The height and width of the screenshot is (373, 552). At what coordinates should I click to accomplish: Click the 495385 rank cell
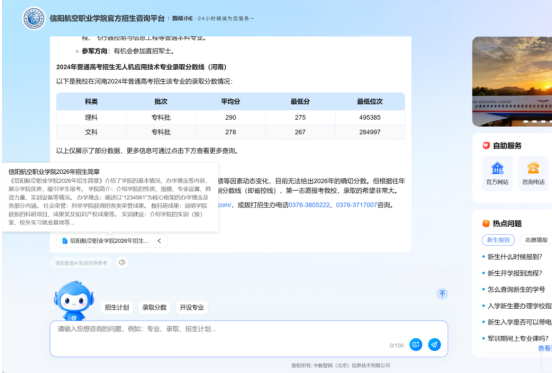(370, 118)
